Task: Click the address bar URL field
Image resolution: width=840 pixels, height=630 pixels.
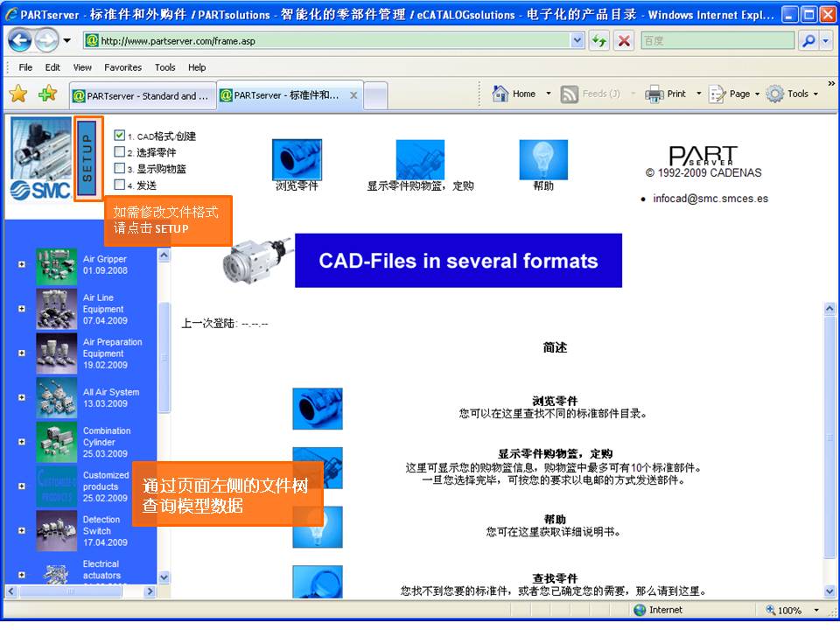Action: coord(328,41)
